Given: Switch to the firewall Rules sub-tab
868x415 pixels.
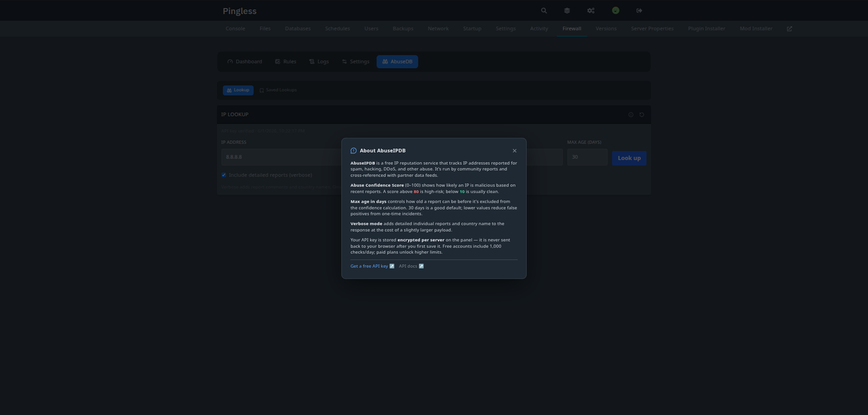Looking at the screenshot, I should click(285, 62).
